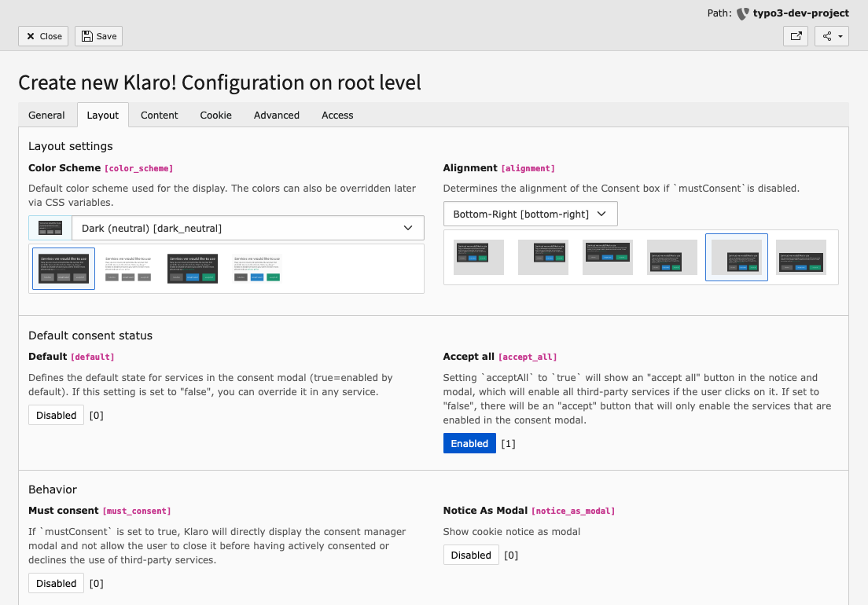Image resolution: width=868 pixels, height=605 pixels.
Task: Click the TYPO3 logo next to the path
Action: click(x=743, y=13)
